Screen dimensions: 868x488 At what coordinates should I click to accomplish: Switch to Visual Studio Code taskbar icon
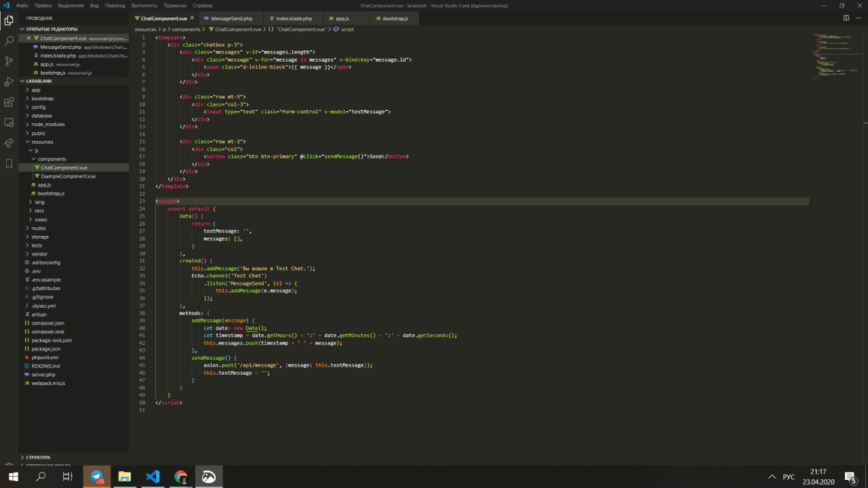pyautogui.click(x=153, y=476)
